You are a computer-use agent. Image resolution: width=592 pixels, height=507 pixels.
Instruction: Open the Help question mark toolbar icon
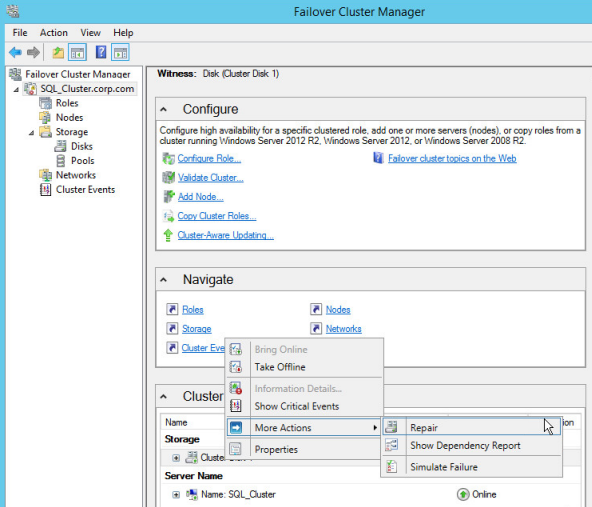pos(101,52)
